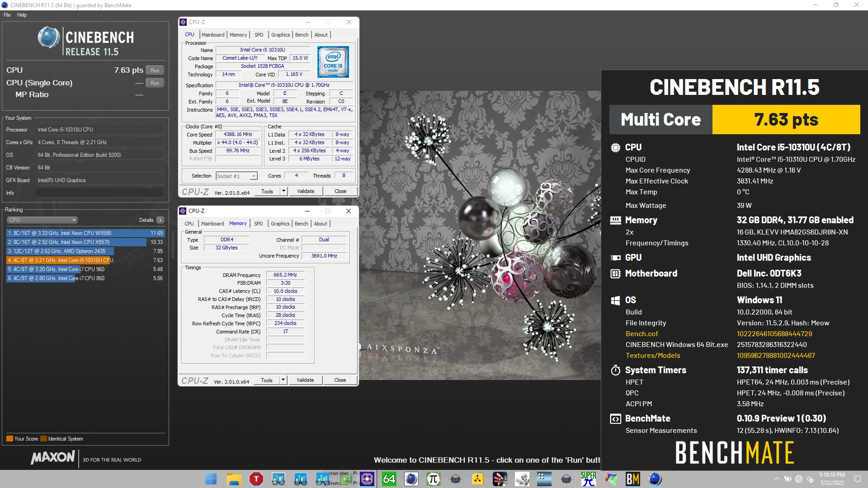This screenshot has width=868, height=488.
Task: Switch to Memory tab in upper CPU-Z
Action: pos(238,35)
